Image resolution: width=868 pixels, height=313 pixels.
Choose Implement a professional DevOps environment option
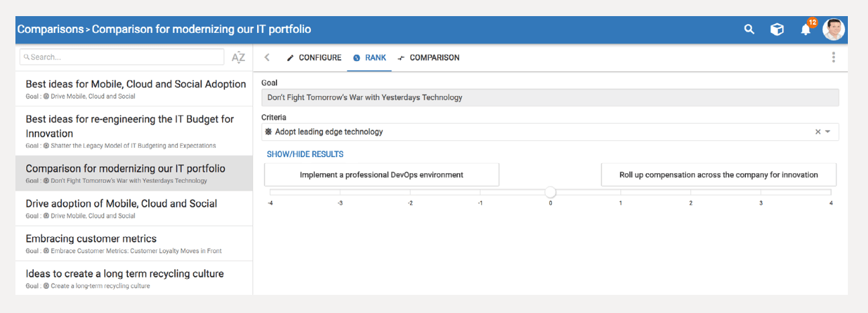381,175
